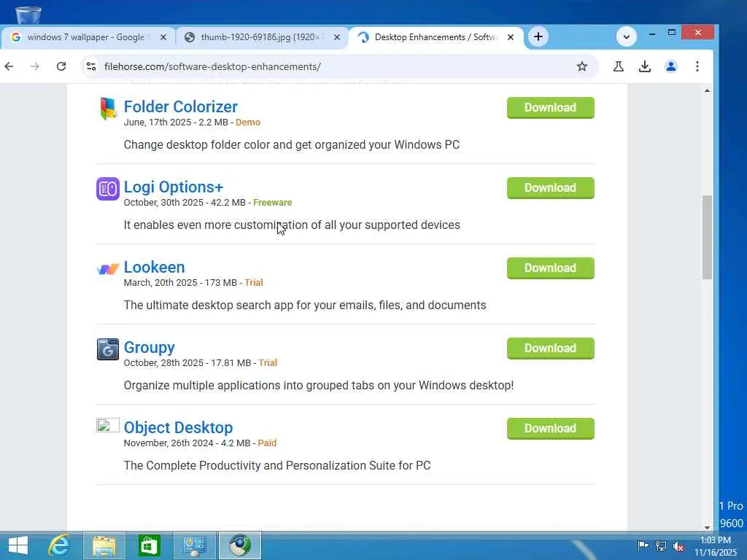Go back with the browser back arrow

click(x=9, y=66)
